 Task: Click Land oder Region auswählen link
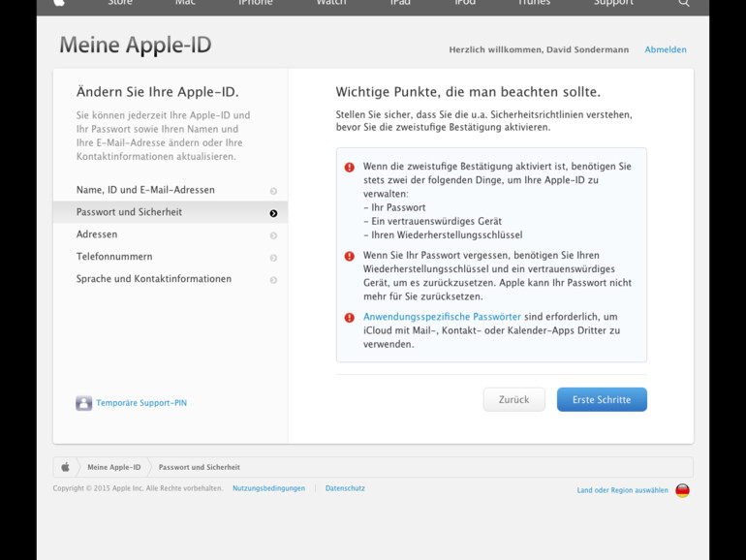point(622,490)
